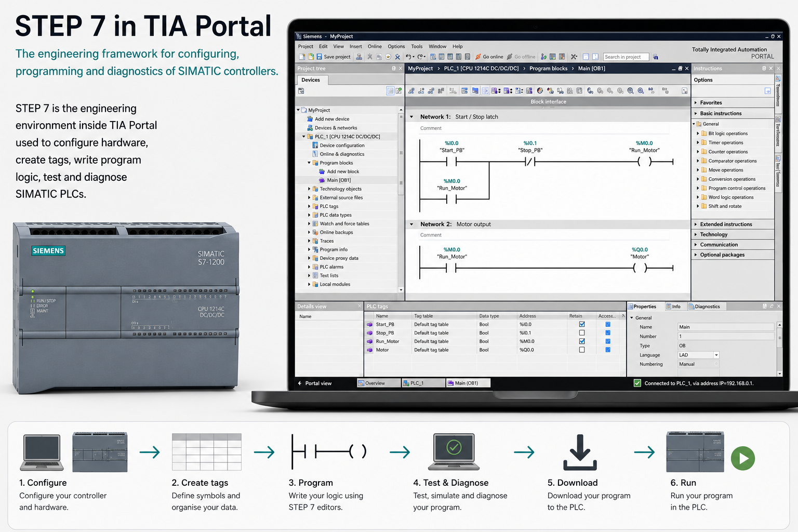Collapse the PLC_1 CPU 1214C node
The width and height of the screenshot is (798, 532).
(304, 137)
